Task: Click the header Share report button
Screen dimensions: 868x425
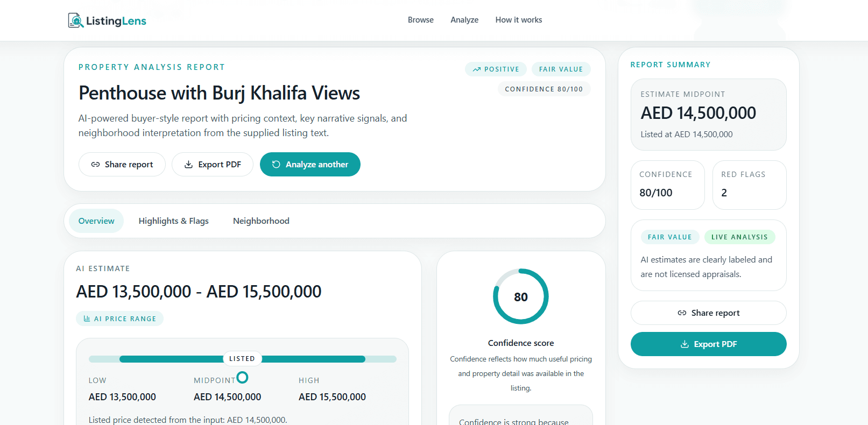Action: click(x=122, y=165)
